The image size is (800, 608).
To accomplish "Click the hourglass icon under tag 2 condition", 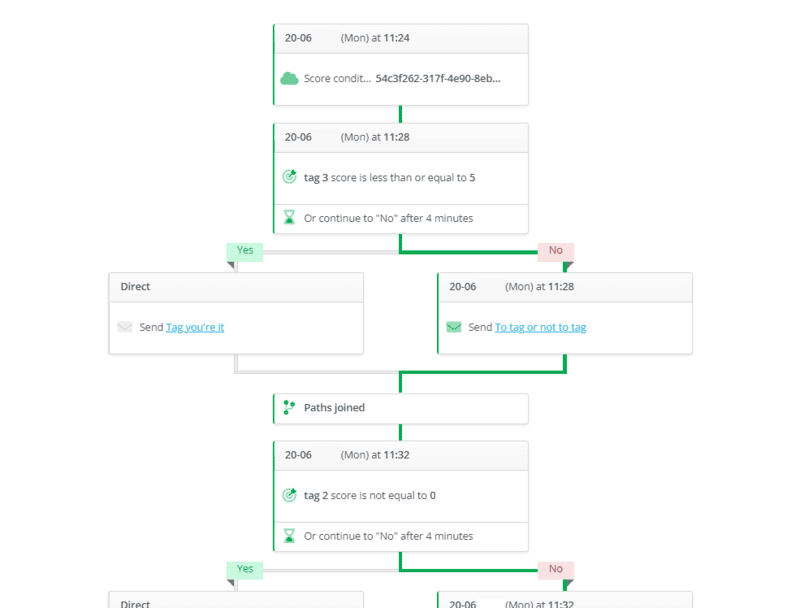I will [290, 536].
